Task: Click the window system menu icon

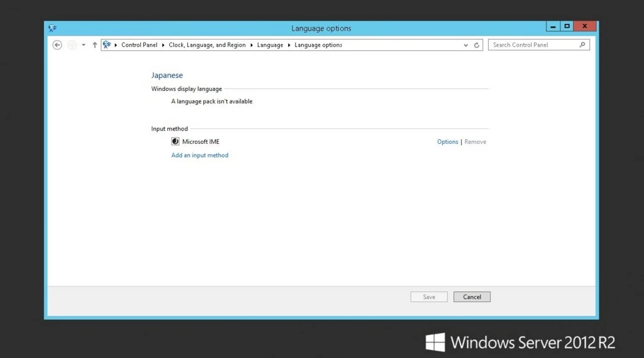Action: click(53, 28)
